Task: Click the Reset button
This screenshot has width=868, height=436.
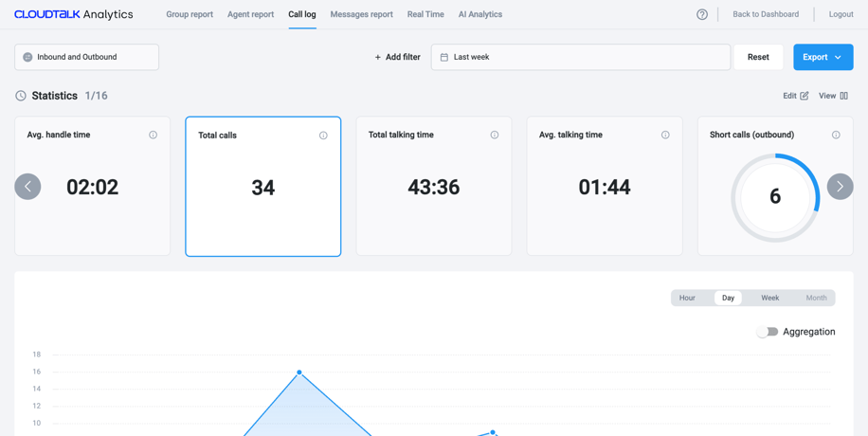Action: coord(758,57)
